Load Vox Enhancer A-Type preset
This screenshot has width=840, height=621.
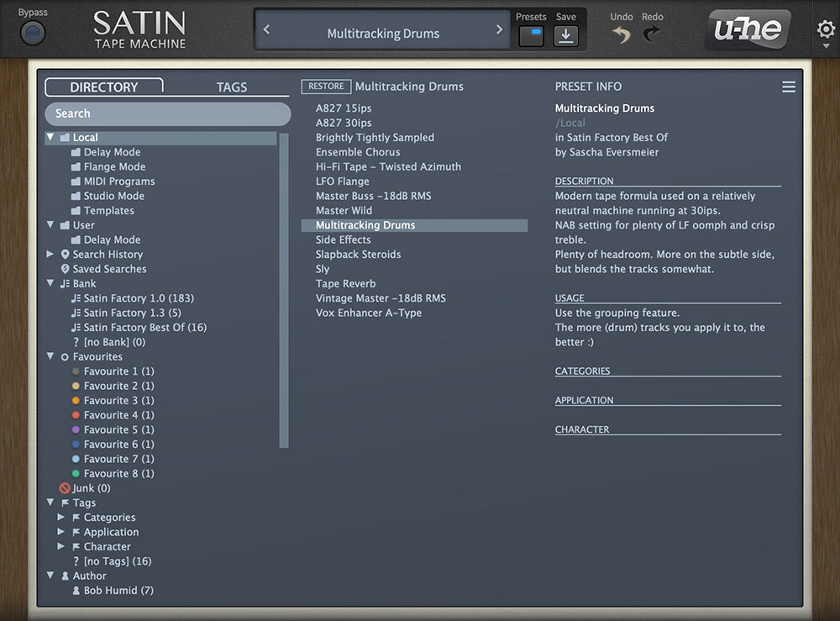(369, 313)
